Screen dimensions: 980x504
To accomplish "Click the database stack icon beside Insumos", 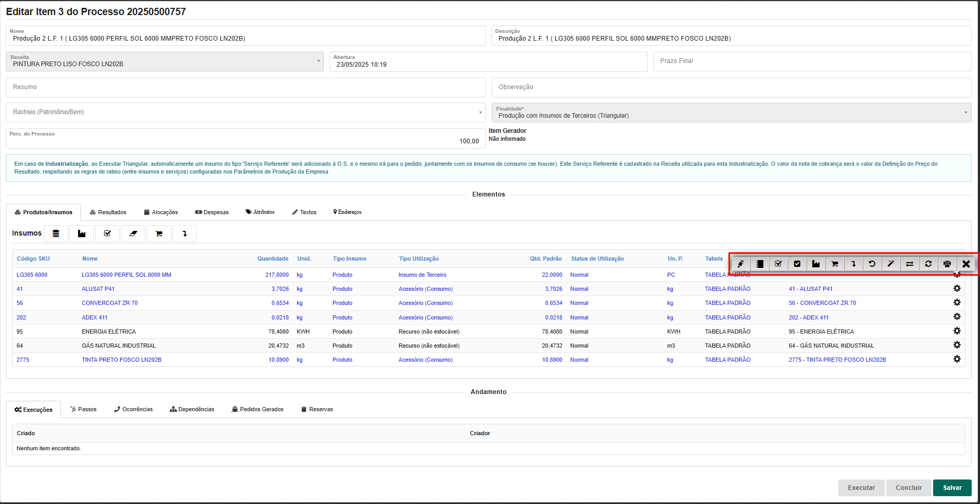I will pos(56,233).
